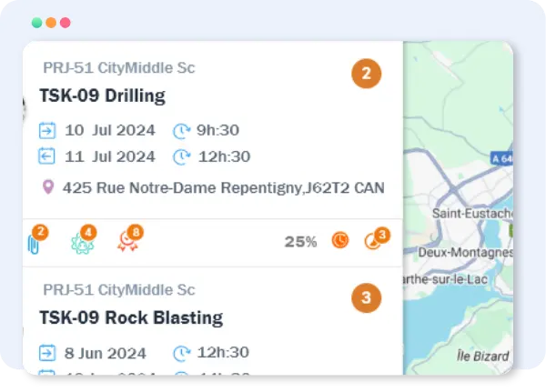Open attachments paperclip icon on Drilling task
This screenshot has width=546, height=392.
pos(34,242)
